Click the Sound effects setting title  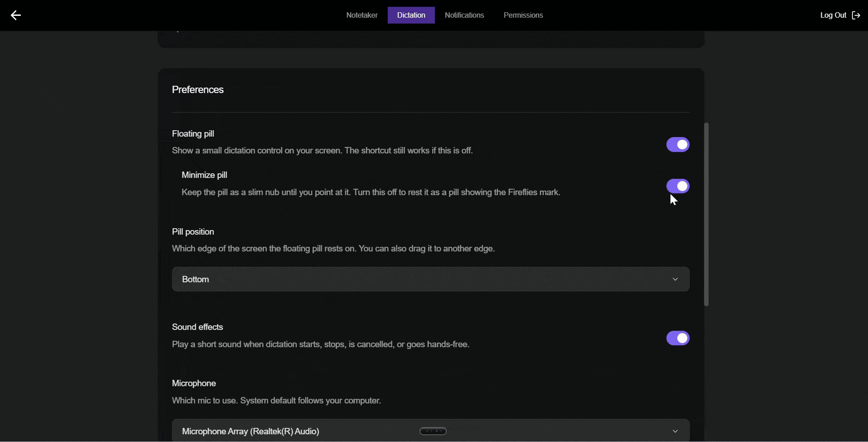coord(198,327)
